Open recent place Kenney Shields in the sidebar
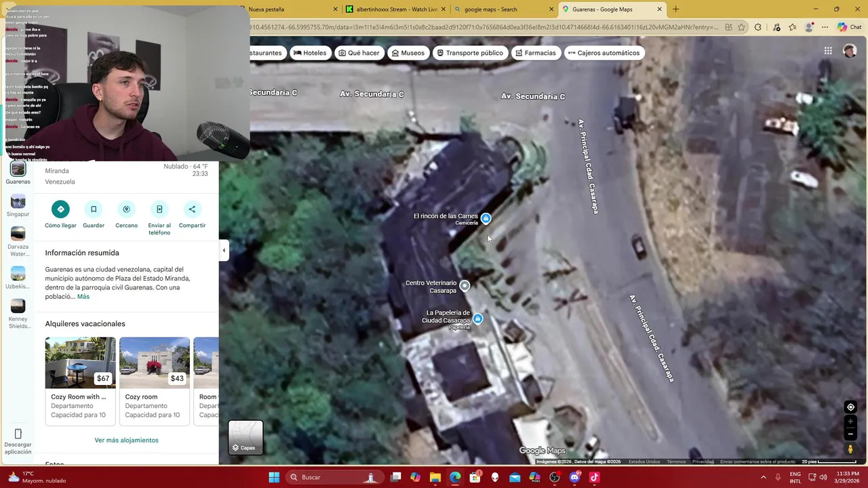This screenshot has height=488, width=868. pyautogui.click(x=18, y=314)
